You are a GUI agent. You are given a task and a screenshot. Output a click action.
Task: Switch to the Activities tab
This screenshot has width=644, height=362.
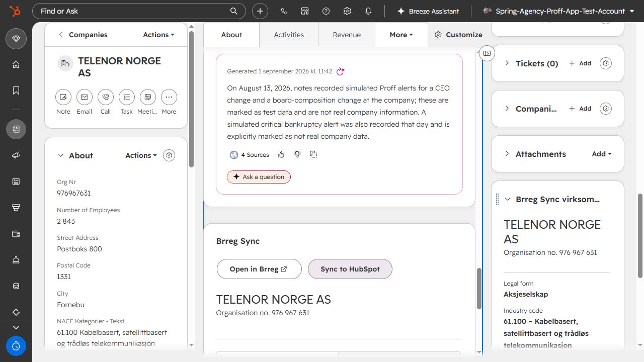click(289, 35)
